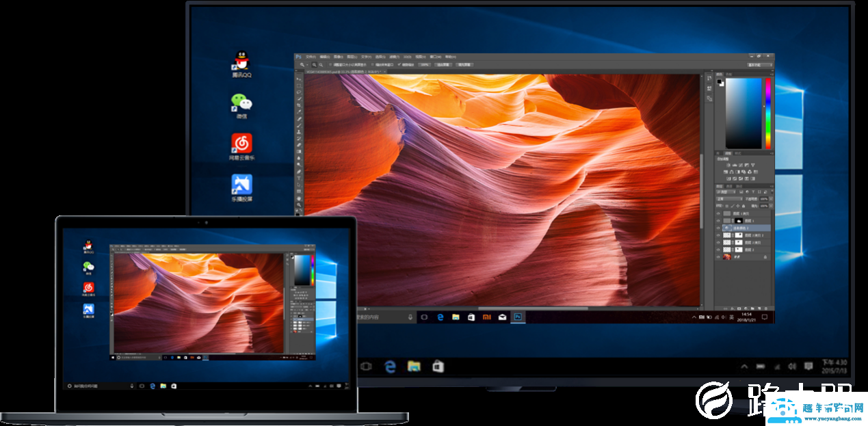
Task: Launch 网易云音乐 from the large monitor desktop
Action: coord(241,144)
